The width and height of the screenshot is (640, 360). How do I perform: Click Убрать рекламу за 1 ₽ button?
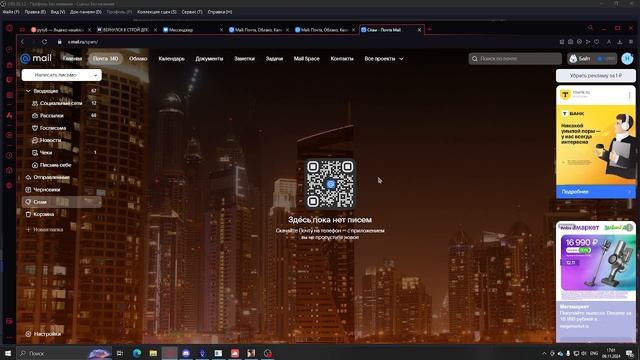pos(596,76)
